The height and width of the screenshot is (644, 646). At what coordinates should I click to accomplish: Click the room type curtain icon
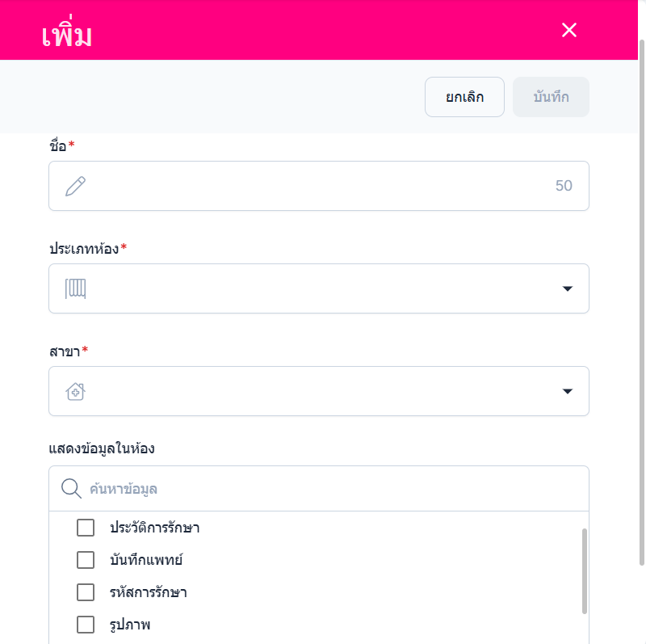tap(75, 288)
